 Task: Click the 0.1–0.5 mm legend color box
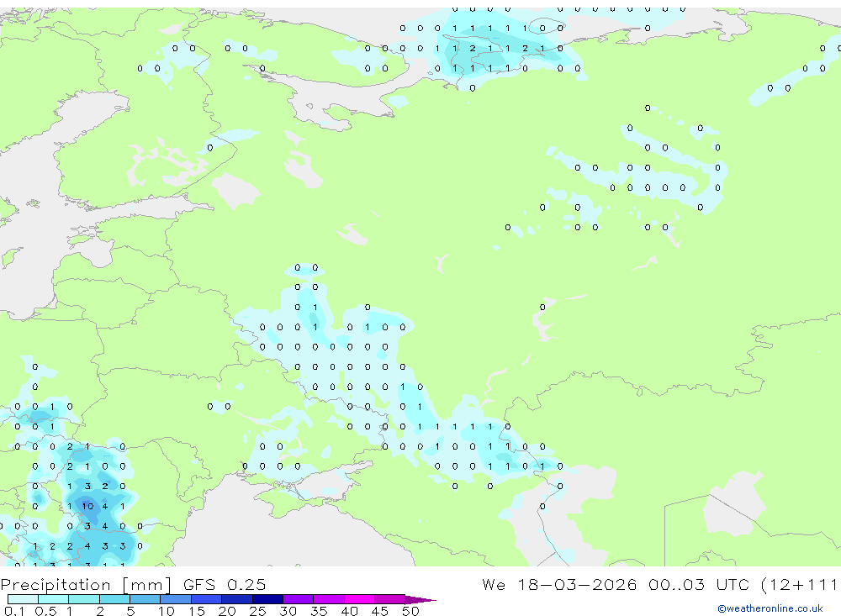pyautogui.click(x=23, y=599)
